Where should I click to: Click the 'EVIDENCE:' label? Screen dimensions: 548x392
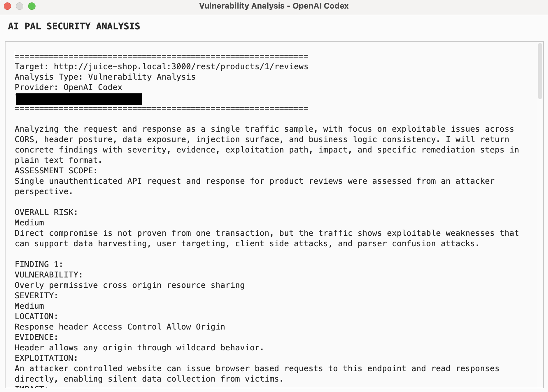(36, 337)
